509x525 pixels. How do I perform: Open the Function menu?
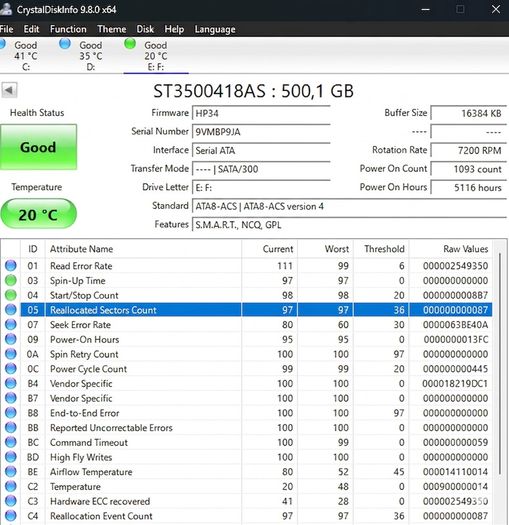68,29
